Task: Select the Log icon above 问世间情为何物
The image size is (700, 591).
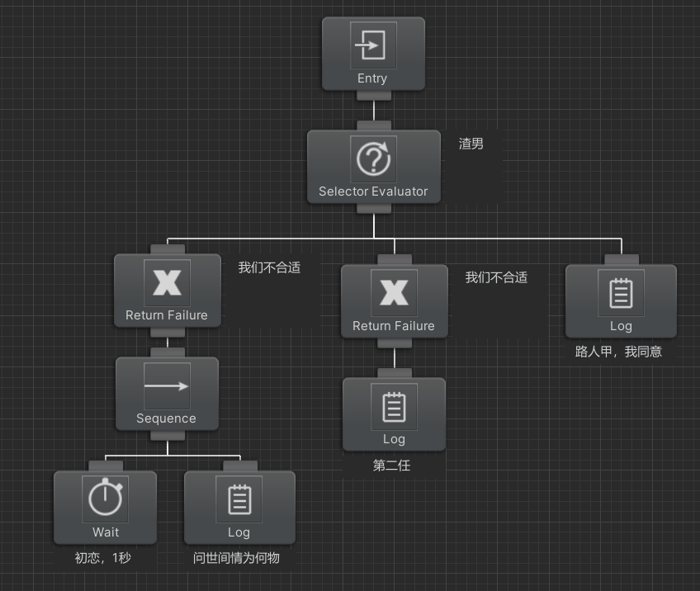Action: click(x=239, y=499)
